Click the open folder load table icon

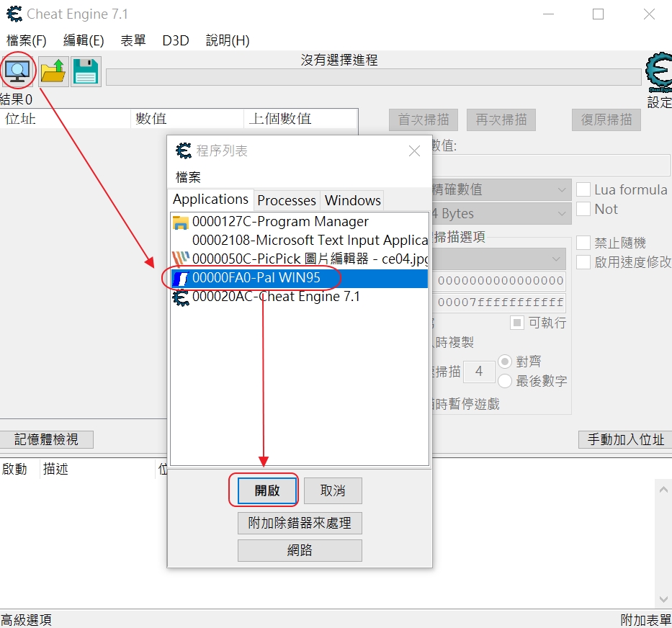click(x=53, y=71)
